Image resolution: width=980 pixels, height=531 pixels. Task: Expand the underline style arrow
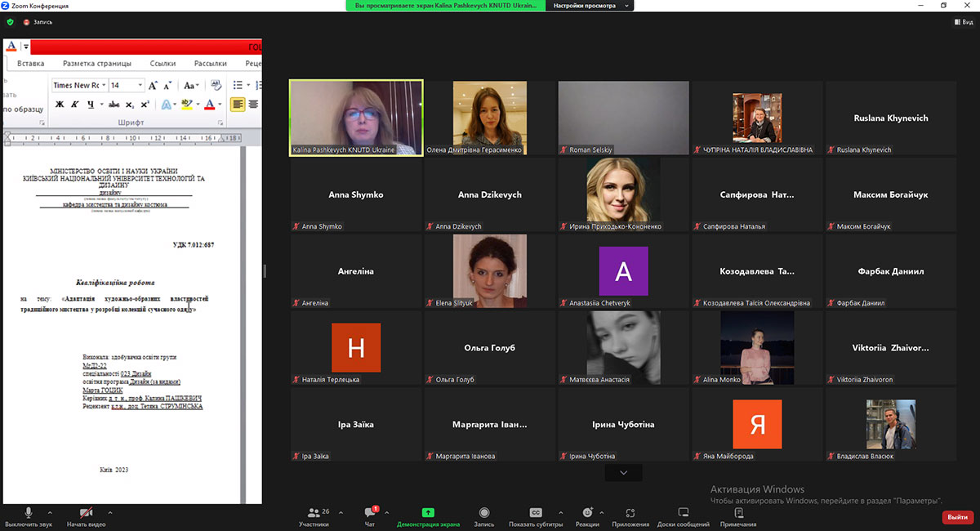coord(101,105)
